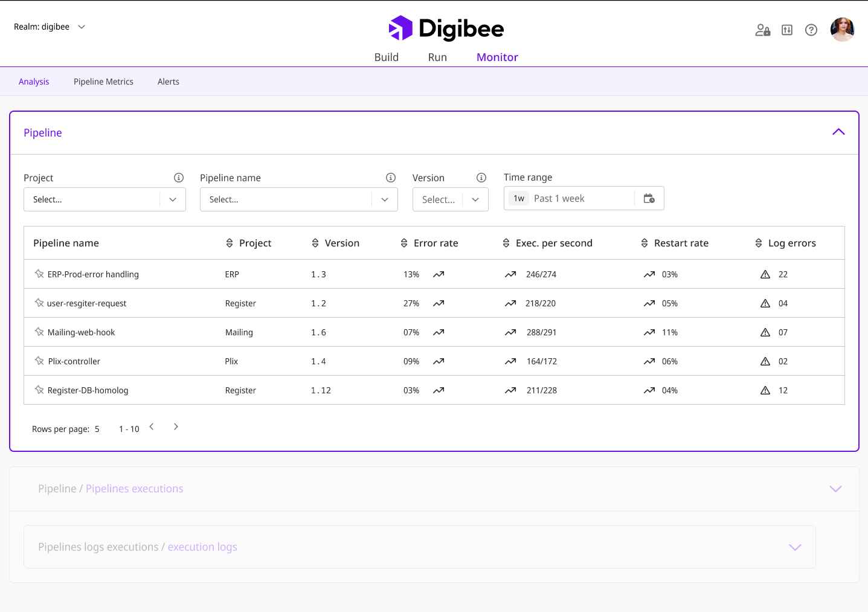Click error rate trend icon for Plix-controller
The width and height of the screenshot is (868, 612).
439,361
